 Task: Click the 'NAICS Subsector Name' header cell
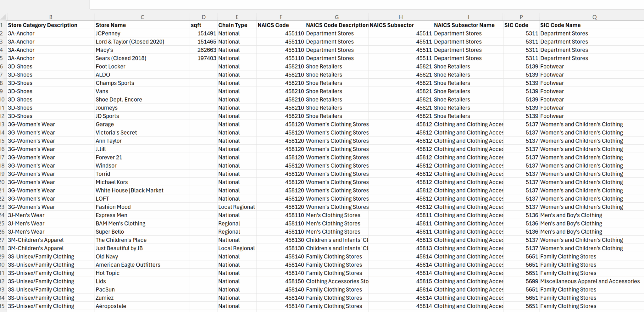pyautogui.click(x=464, y=25)
